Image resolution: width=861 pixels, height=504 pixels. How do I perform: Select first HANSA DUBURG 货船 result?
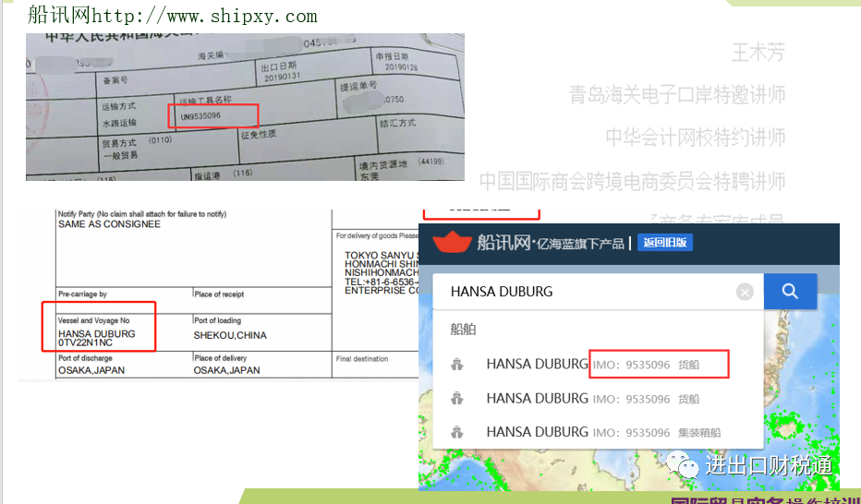click(x=598, y=364)
